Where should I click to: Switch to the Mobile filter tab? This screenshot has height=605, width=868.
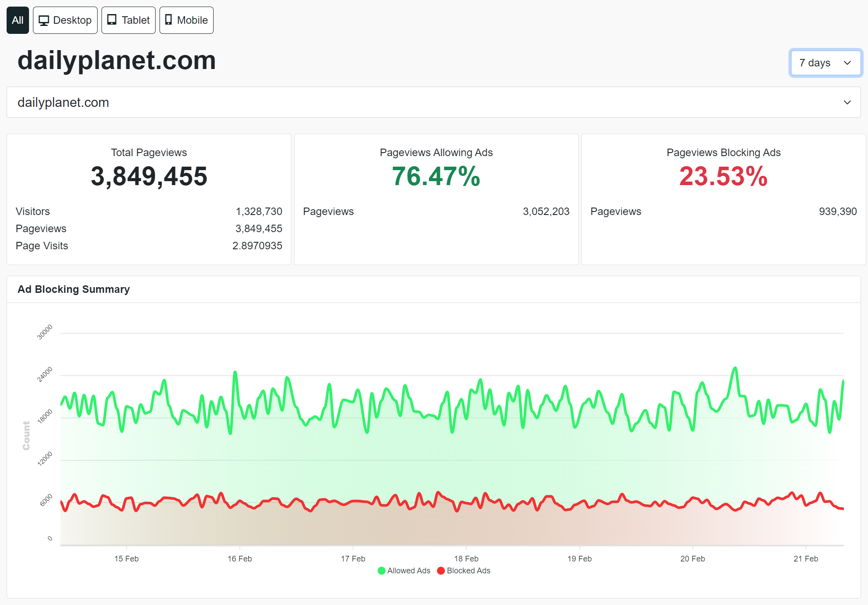[x=186, y=20]
